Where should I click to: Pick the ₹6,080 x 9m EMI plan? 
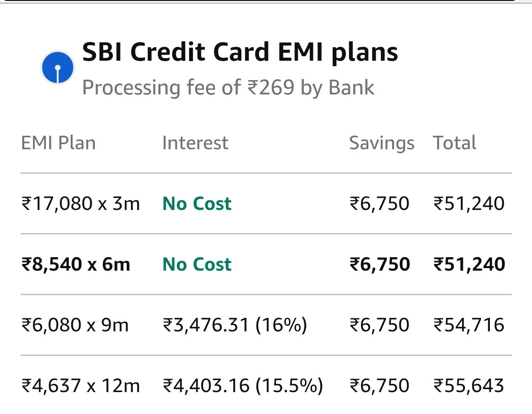(75, 325)
